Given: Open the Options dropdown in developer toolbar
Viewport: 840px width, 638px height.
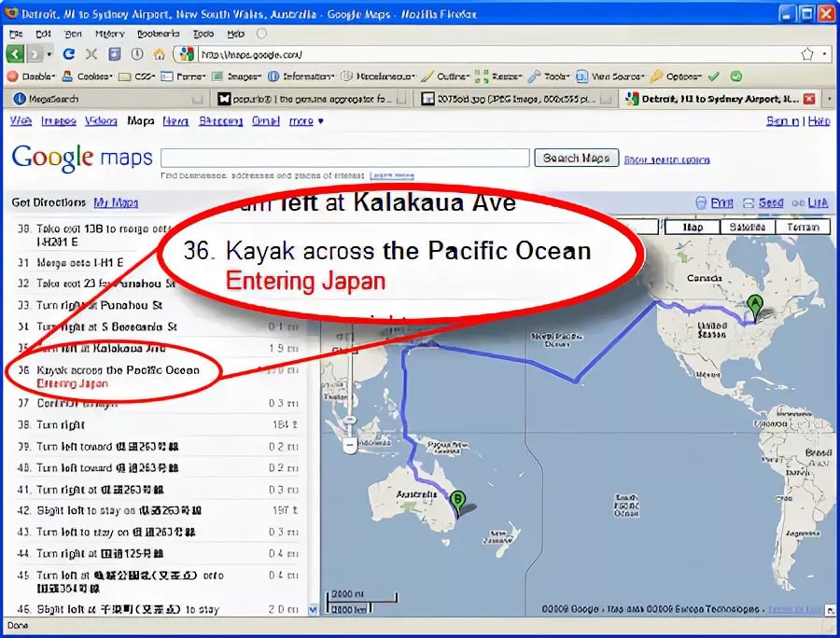Looking at the screenshot, I should (x=676, y=76).
